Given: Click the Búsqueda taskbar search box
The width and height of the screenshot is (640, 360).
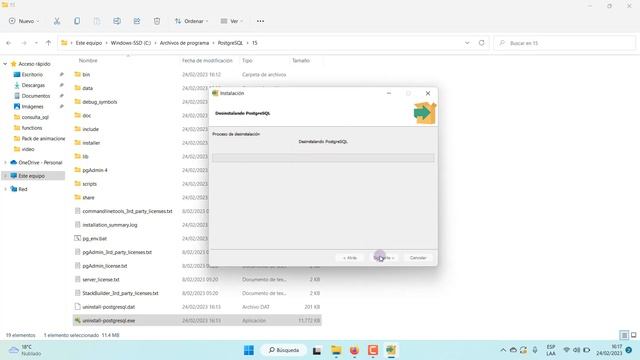Looking at the screenshot, I should pyautogui.click(x=284, y=350).
